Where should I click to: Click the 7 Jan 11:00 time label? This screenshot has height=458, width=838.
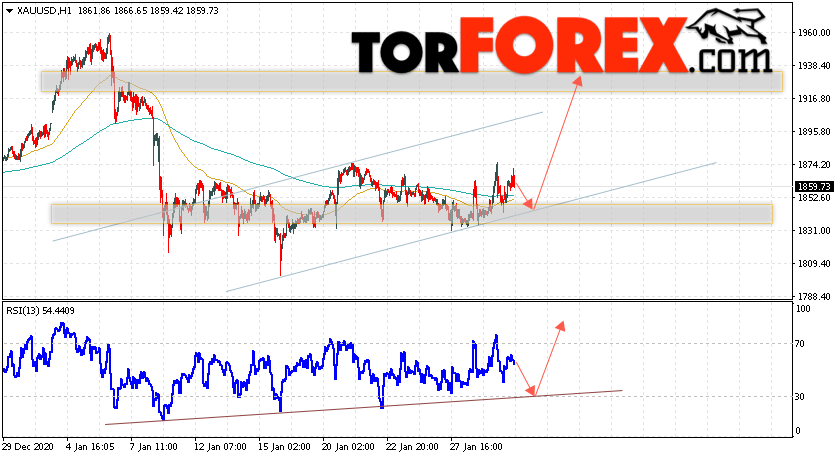pyautogui.click(x=154, y=446)
